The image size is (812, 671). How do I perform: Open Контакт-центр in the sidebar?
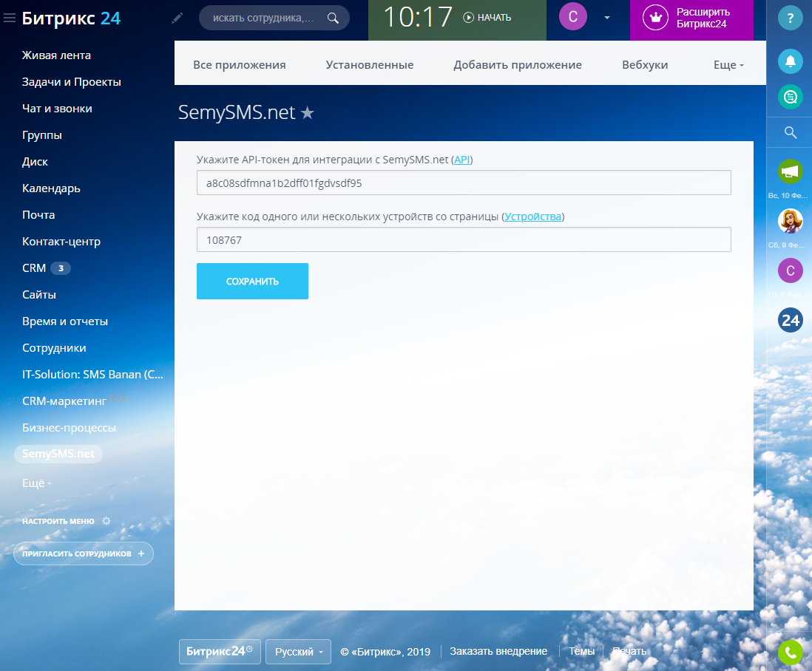coord(61,242)
